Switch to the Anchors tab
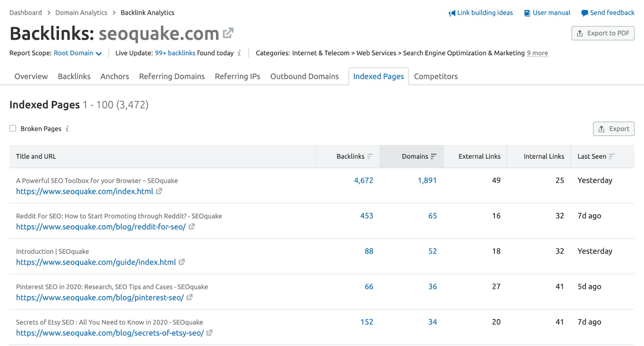The height and width of the screenshot is (346, 644). (x=115, y=76)
